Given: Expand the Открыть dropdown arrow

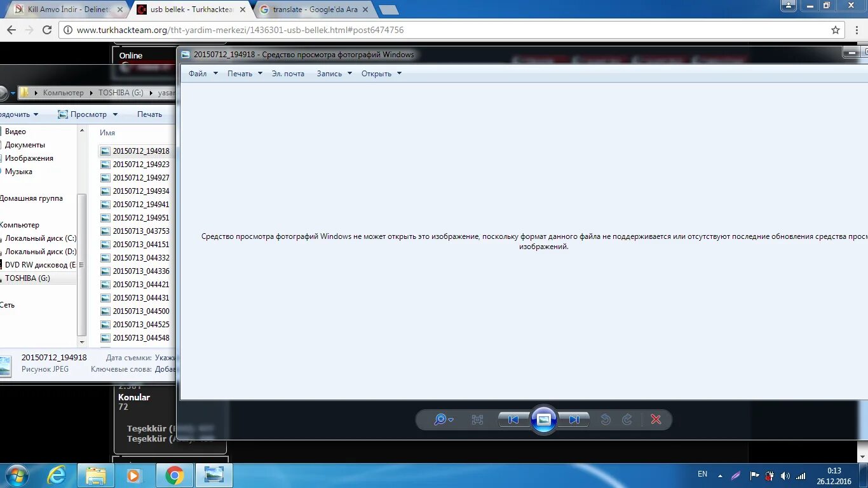Looking at the screenshot, I should click(x=399, y=74).
